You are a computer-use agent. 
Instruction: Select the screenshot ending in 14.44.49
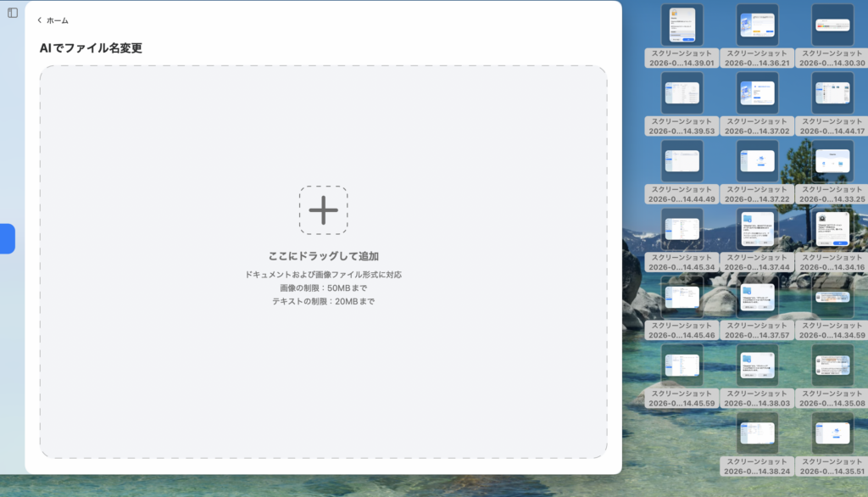[681, 161]
